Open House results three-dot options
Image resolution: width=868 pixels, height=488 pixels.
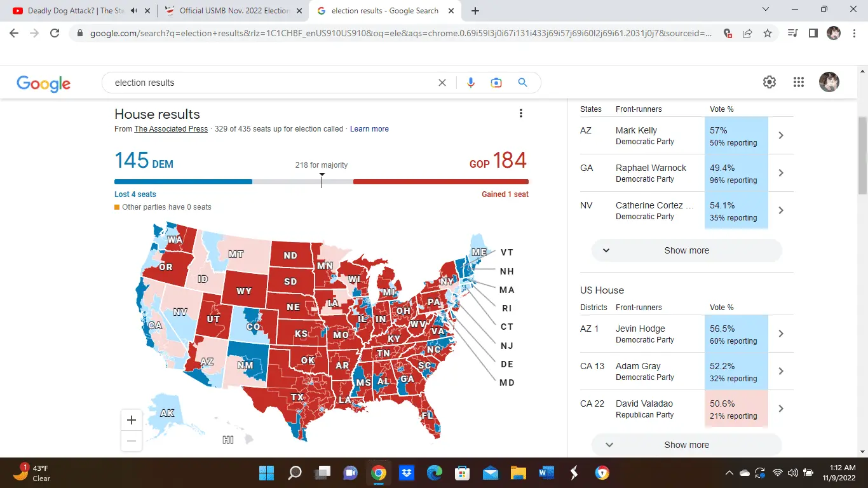[521, 114]
